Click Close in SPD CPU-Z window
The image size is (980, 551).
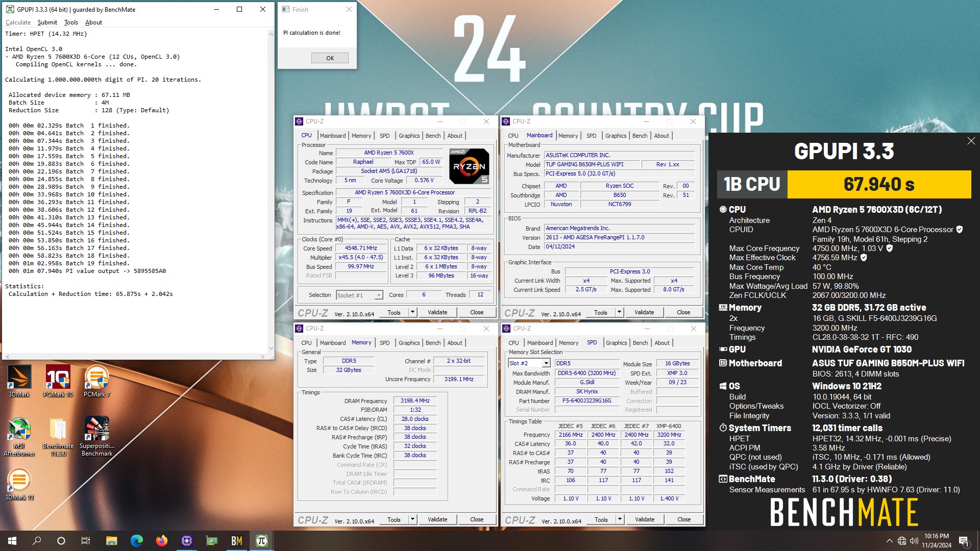(684, 519)
